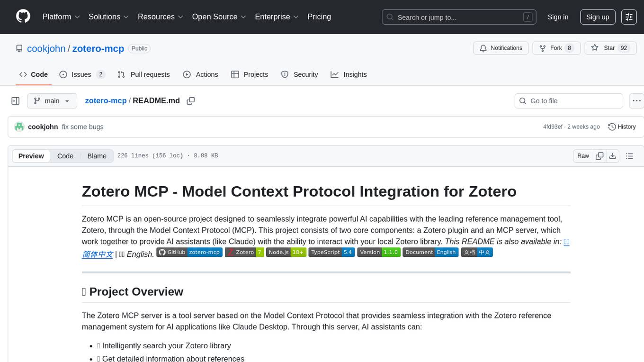
Task: Open the zotero-mcp repository title link
Action: (x=98, y=48)
